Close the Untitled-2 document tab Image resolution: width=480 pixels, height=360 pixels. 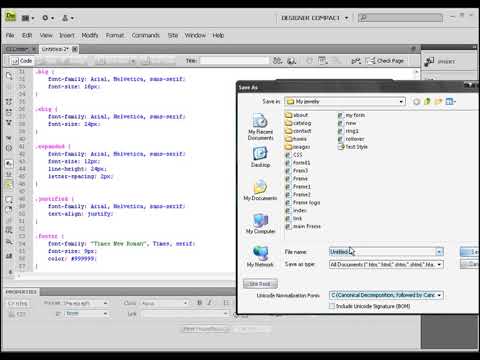pyautogui.click(x=75, y=49)
